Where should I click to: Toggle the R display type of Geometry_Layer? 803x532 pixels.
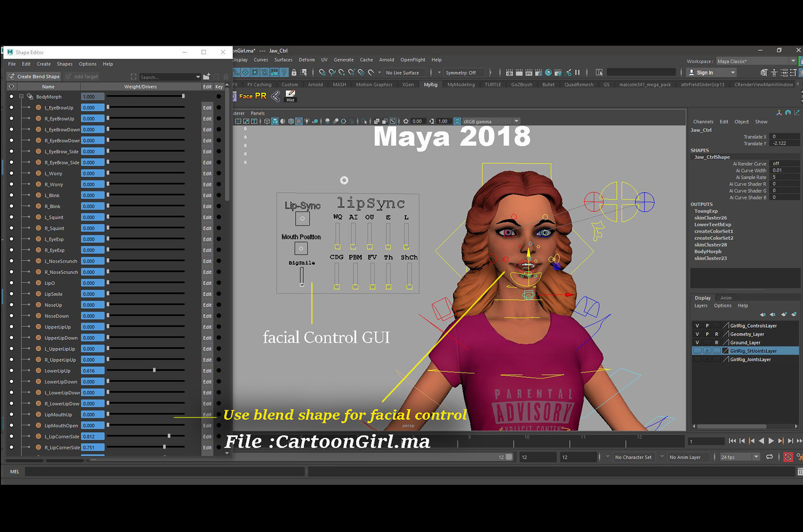pos(717,334)
